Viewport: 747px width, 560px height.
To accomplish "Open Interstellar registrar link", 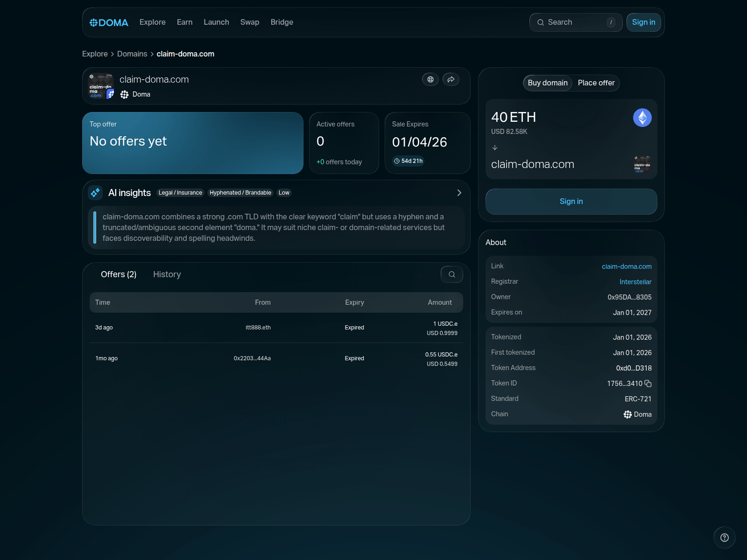I will 635,282.
